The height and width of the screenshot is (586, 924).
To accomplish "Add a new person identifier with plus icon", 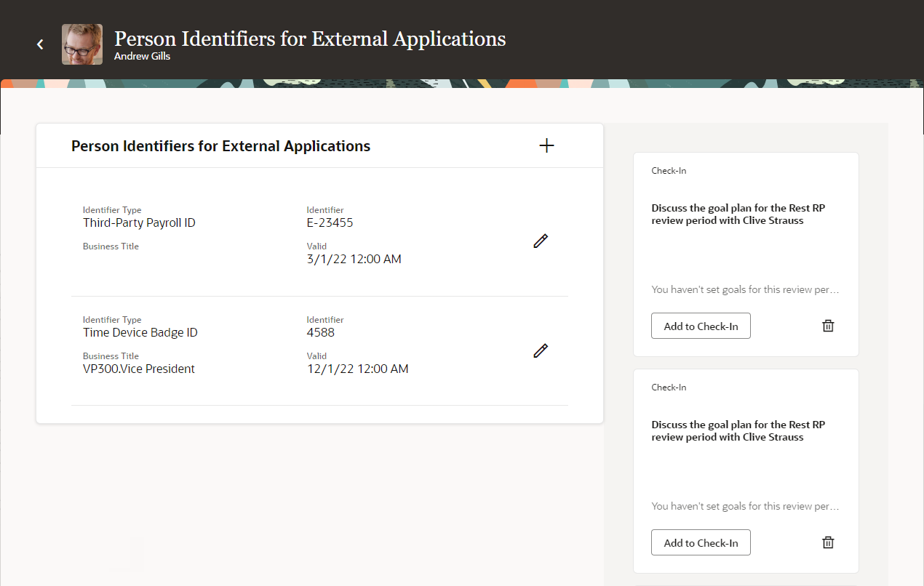I will (x=546, y=146).
